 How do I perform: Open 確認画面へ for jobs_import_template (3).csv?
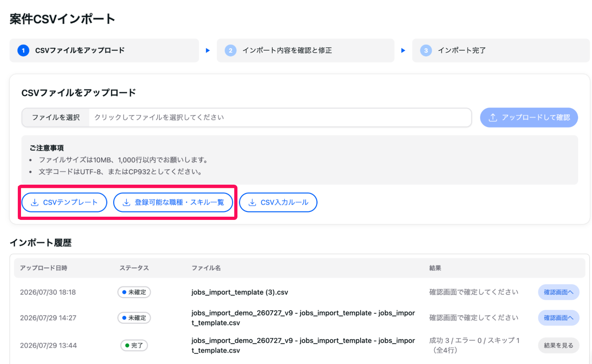point(559,292)
